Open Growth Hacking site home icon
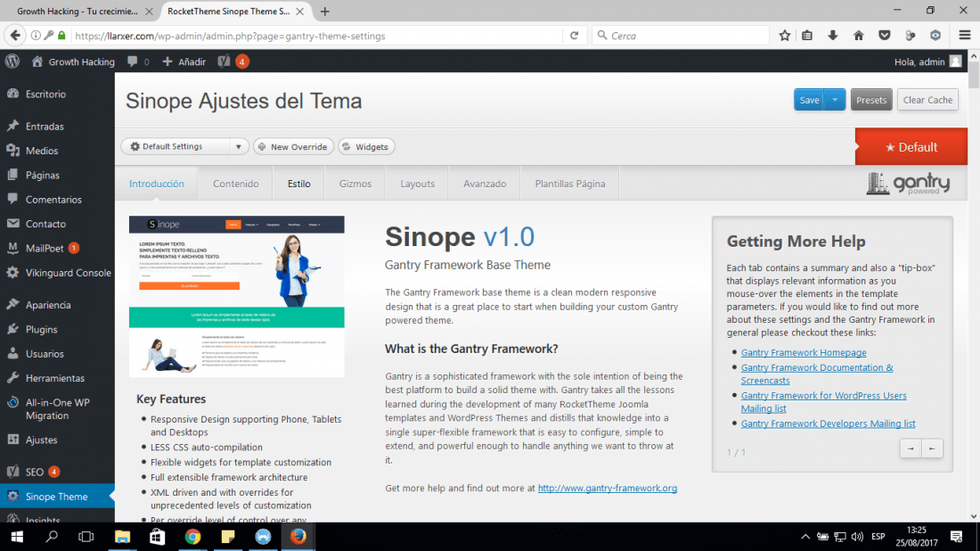The height and width of the screenshot is (551, 980). coord(37,62)
